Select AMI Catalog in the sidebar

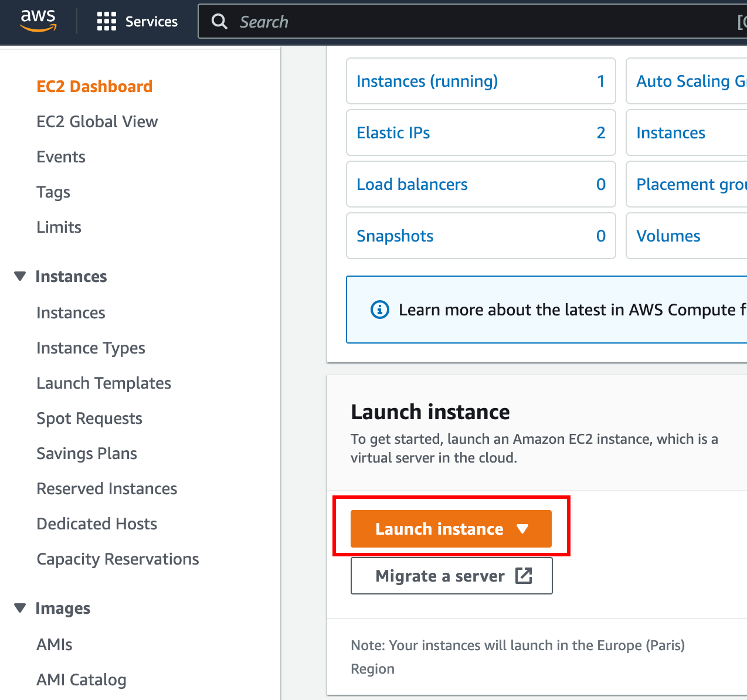click(82, 679)
